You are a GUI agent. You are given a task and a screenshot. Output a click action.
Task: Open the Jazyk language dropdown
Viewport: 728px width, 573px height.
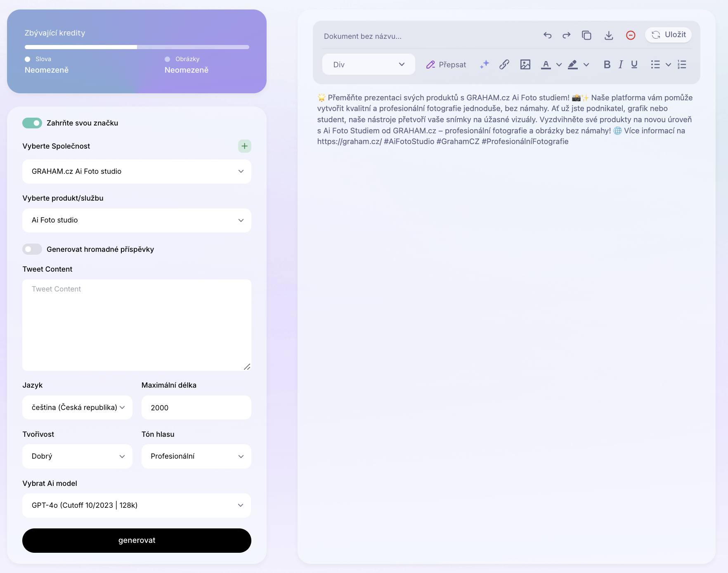click(77, 407)
